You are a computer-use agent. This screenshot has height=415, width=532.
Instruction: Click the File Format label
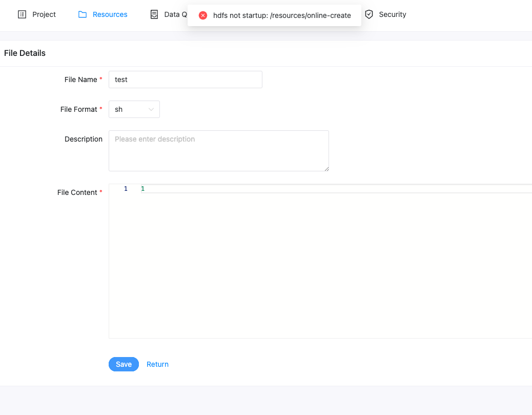[79, 109]
